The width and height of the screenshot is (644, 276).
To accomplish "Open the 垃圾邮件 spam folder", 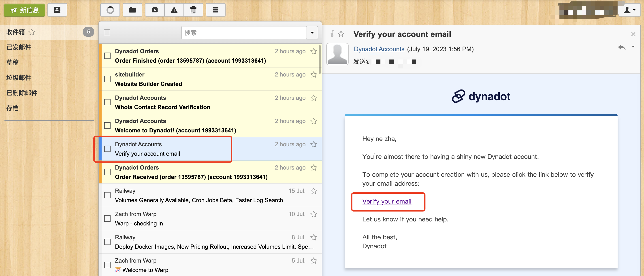I will tap(19, 78).
